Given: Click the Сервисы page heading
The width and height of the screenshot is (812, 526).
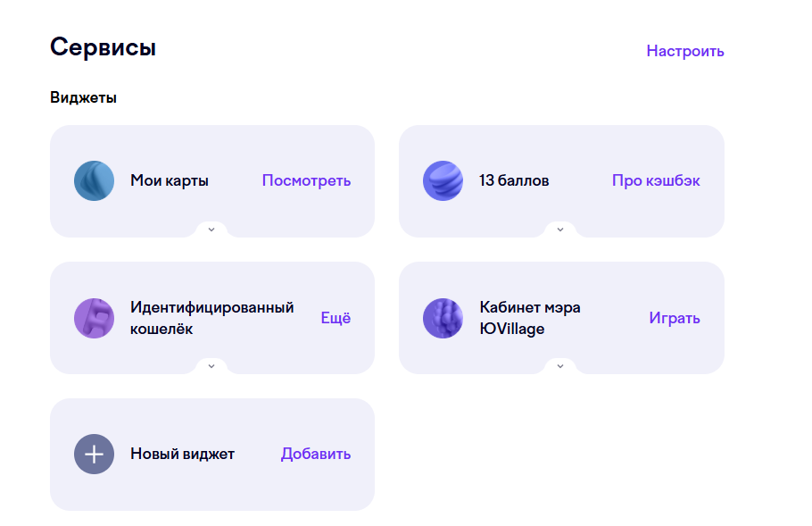Looking at the screenshot, I should (x=103, y=48).
